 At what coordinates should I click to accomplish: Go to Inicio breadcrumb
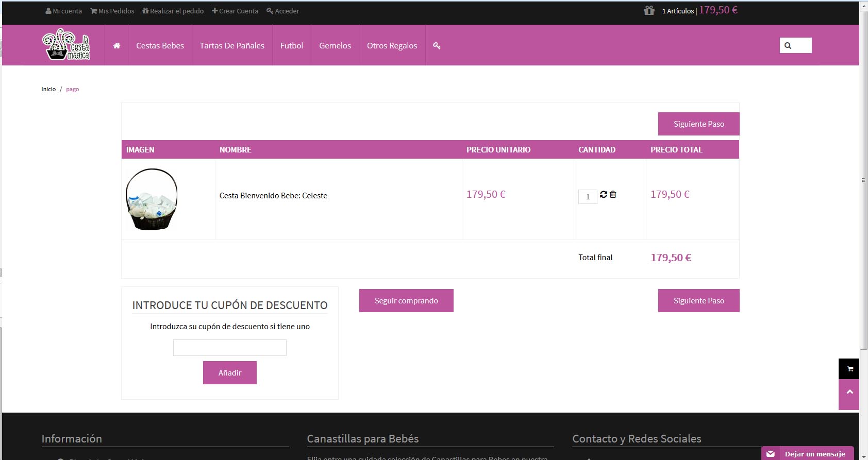(48, 89)
